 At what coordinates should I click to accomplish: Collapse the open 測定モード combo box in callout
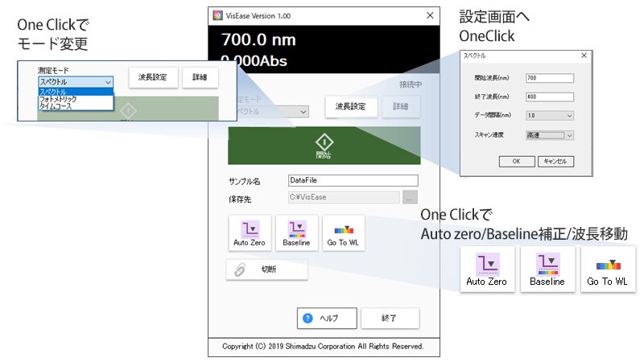pyautogui.click(x=109, y=82)
